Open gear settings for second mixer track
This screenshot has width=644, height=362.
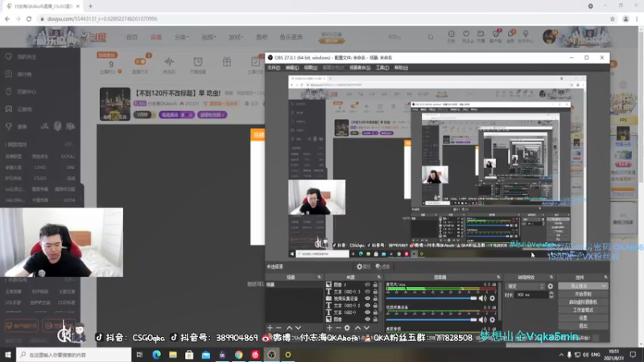493,319
